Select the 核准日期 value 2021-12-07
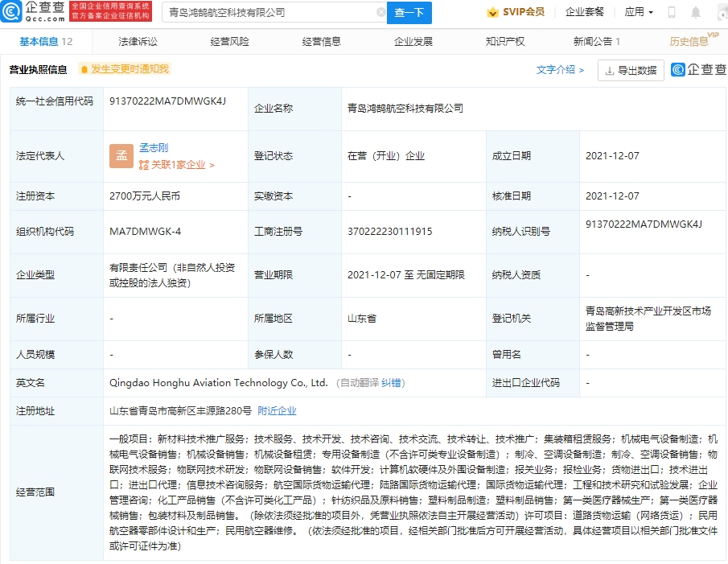The width and height of the screenshot is (728, 564). pyautogui.click(x=612, y=196)
